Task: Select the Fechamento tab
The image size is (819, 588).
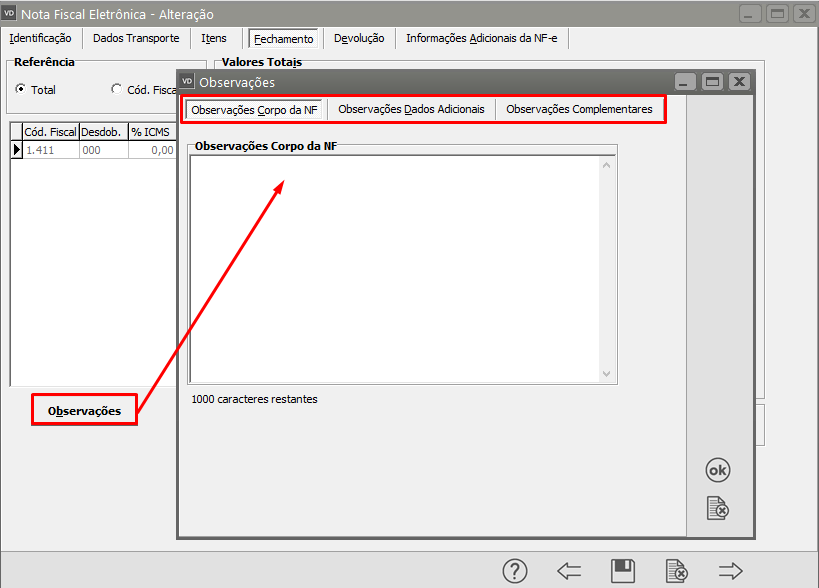Action: [x=284, y=39]
